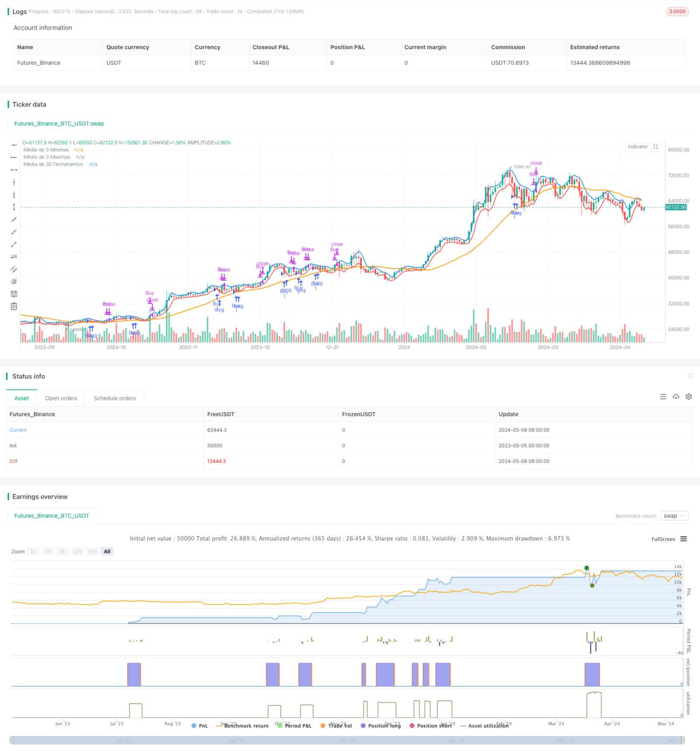Screen dimensions: 700x756
Task: Switch to the Schedule orders tab
Action: pos(115,398)
